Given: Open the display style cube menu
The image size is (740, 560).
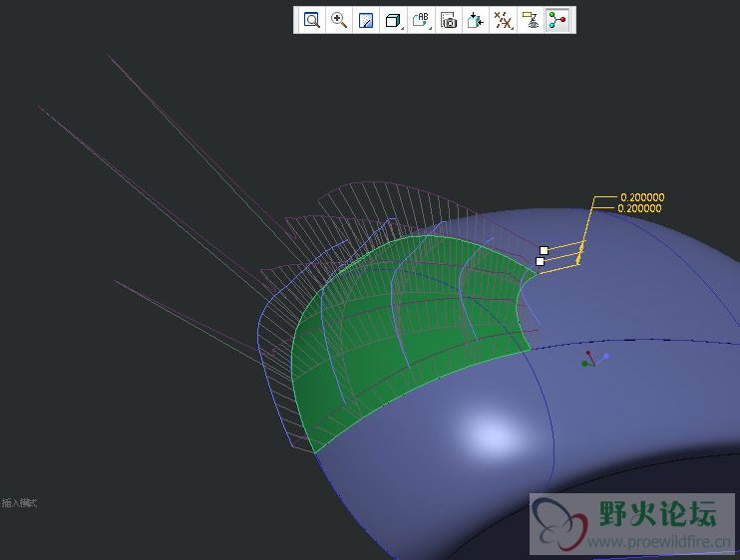Looking at the screenshot, I should pos(393,20).
